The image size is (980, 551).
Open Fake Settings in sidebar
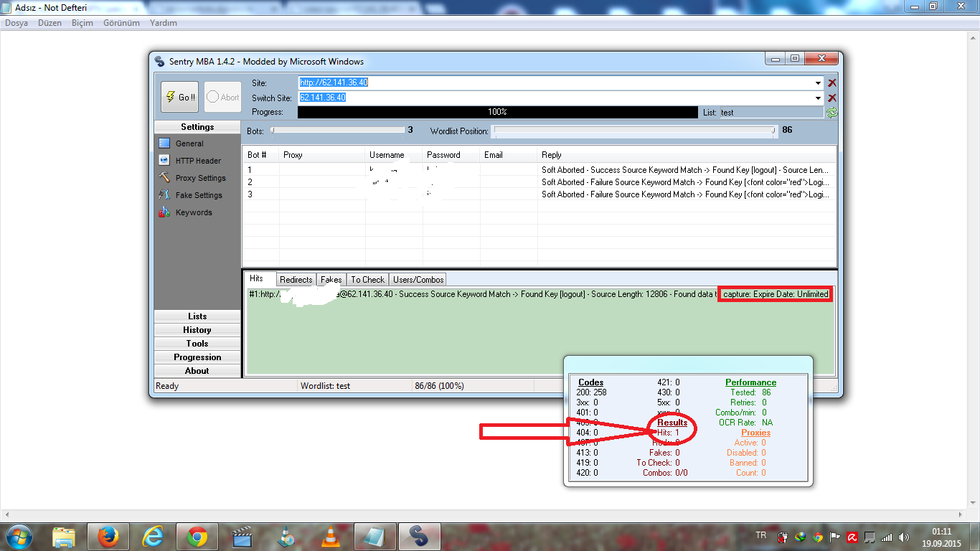pos(198,195)
